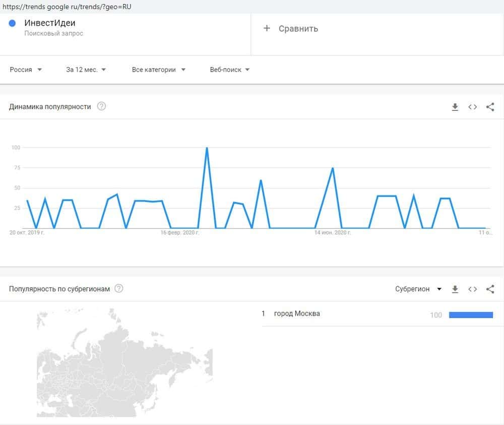Viewport: 504px width, 425px height.
Task: Open the Россия country dropdown
Action: pos(26,70)
